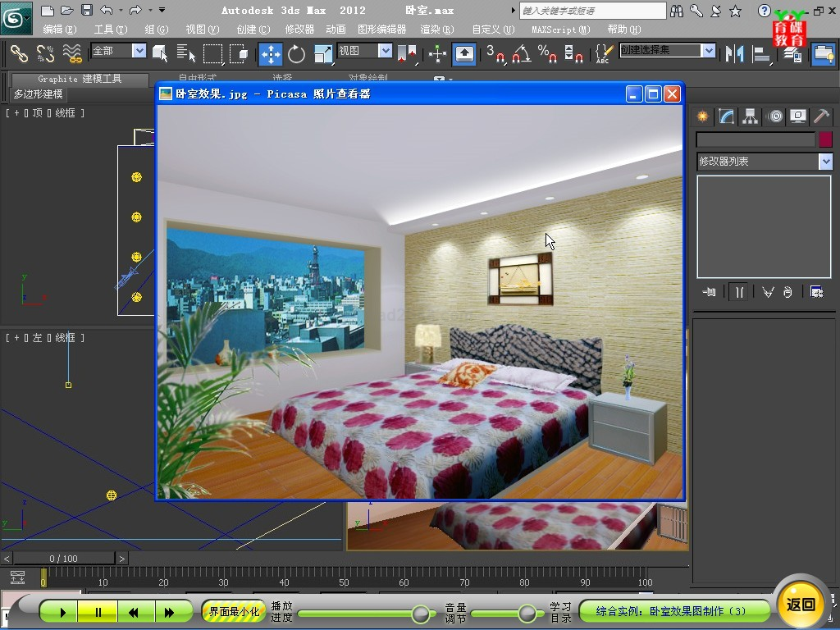Click the 界面最小化 button
840x630 pixels.
234,611
